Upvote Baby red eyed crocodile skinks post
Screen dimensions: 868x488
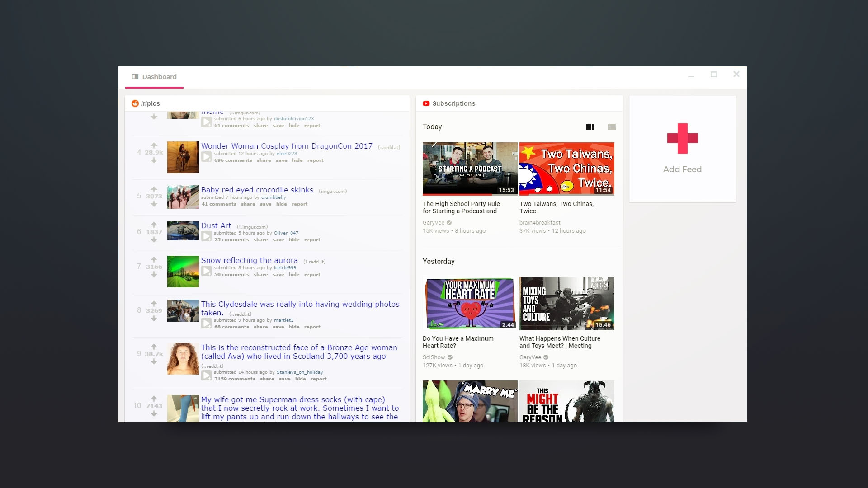click(154, 189)
